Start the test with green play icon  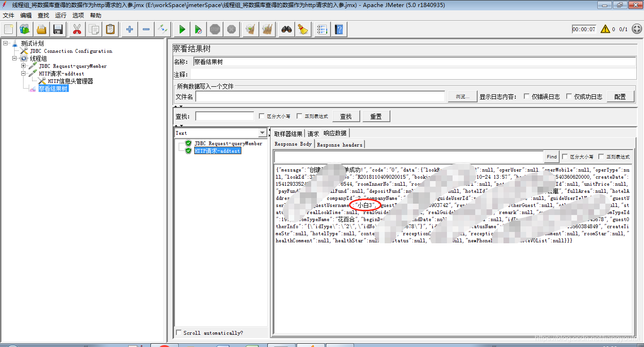[182, 29]
